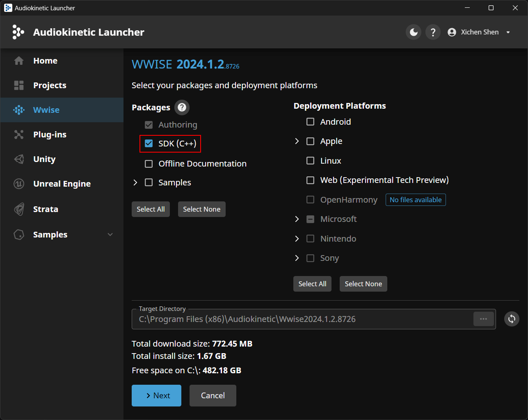Click WWISE 2024.1.2 version heading

click(185, 64)
